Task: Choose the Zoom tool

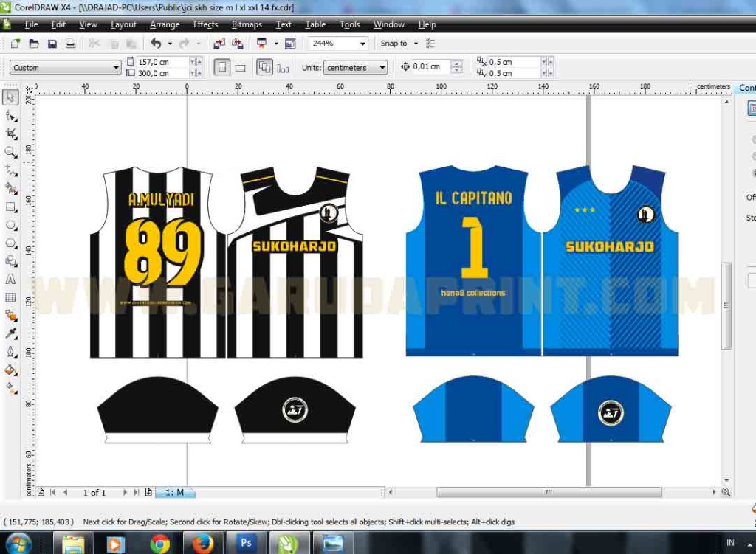Action: point(10,153)
